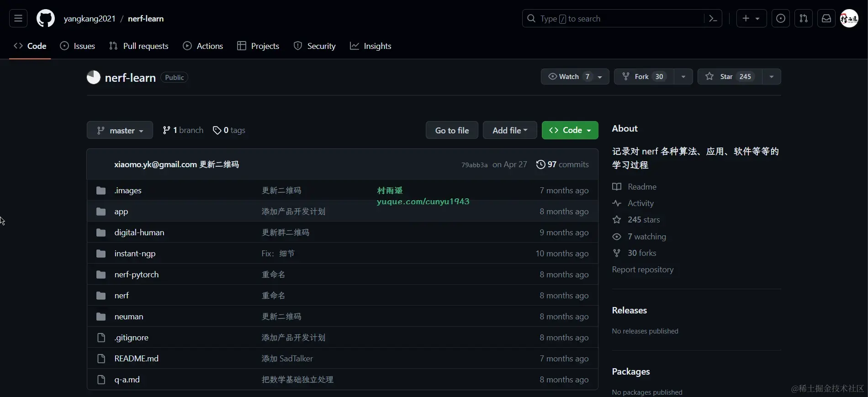Open the Add file dropdown
Screen dimensions: 868x397
[510, 130]
